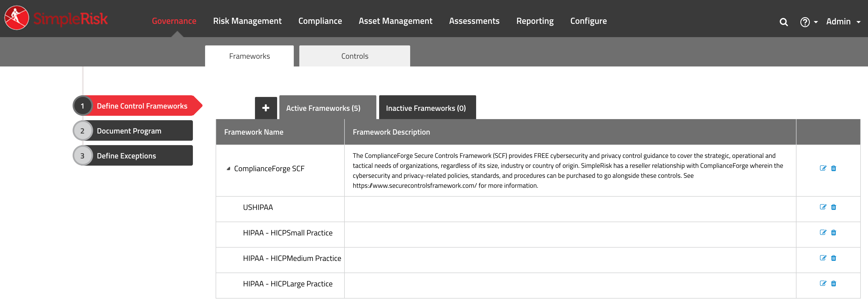Click the Framework Description column header
Viewport: 868px width, 303px height.
[570, 132]
